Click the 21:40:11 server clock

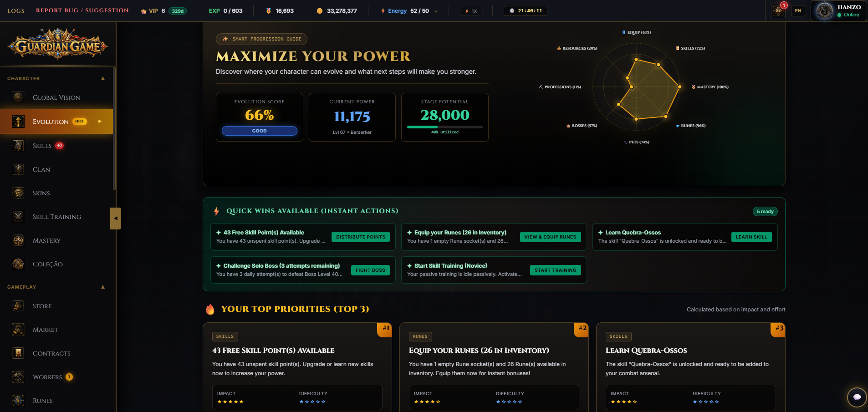526,11
